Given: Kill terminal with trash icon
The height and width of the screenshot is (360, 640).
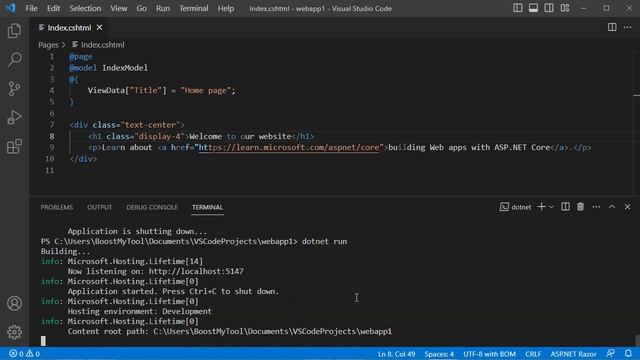Looking at the screenshot, I should point(580,207).
